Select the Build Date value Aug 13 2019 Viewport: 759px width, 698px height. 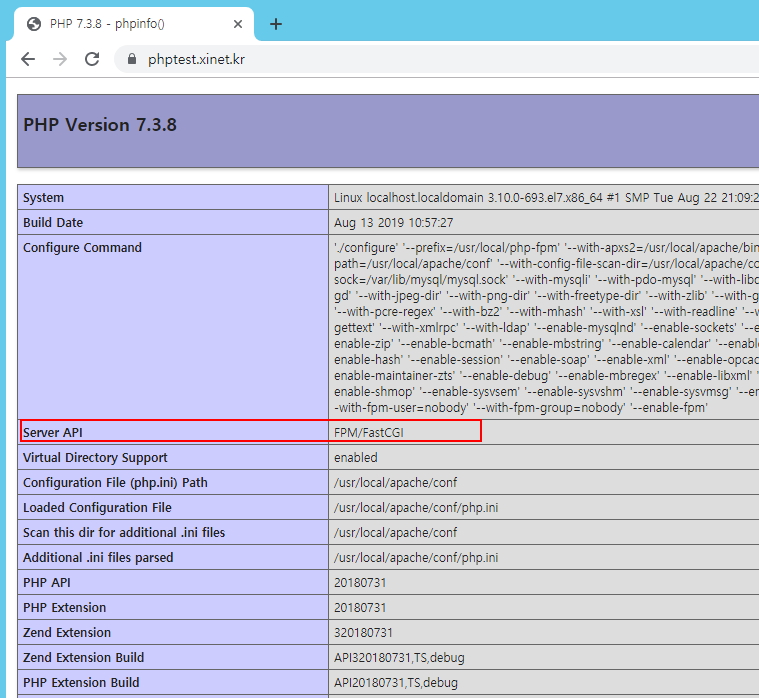pos(393,223)
